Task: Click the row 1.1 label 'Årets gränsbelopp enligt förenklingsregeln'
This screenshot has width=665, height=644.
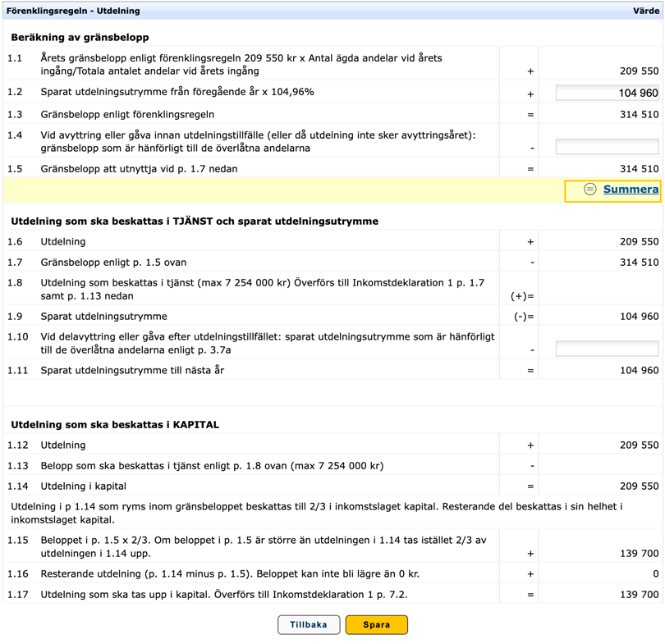Action: pyautogui.click(x=241, y=64)
